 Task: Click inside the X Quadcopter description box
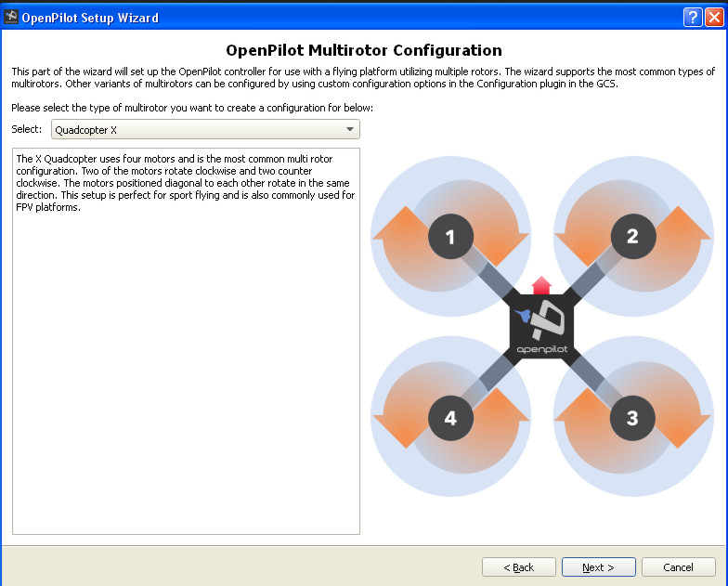click(186, 371)
